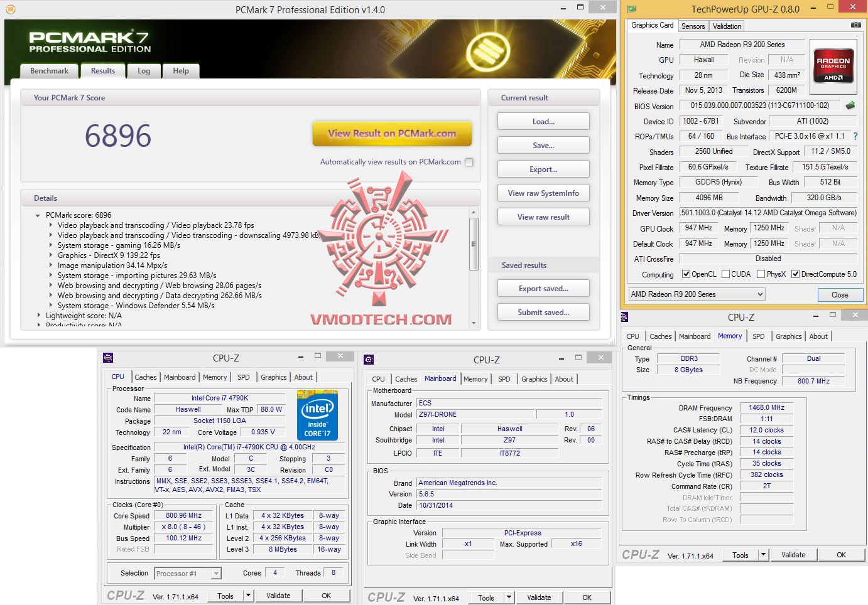Expand the Windows Defender 5.54 MB/s row

51,306
